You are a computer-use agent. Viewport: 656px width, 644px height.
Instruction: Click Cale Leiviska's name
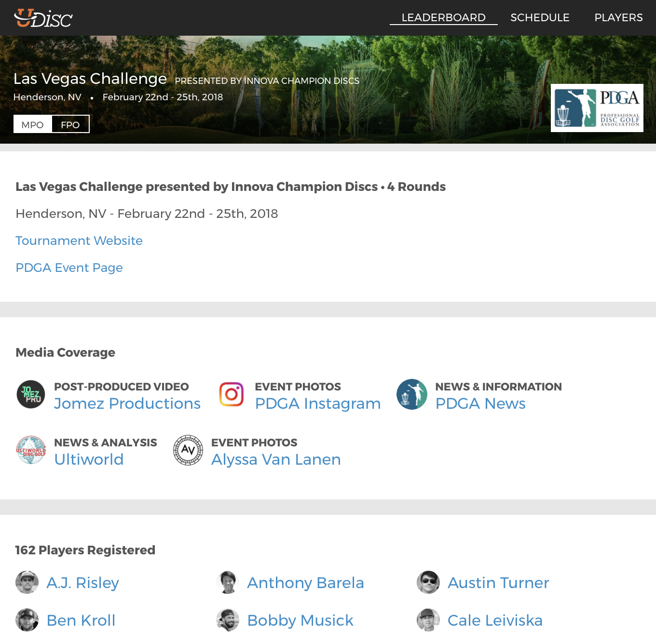click(495, 620)
